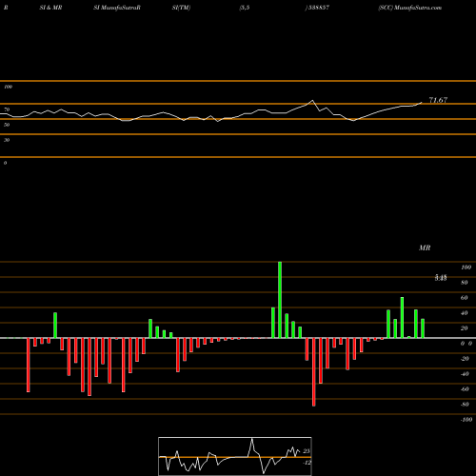Click the 23 value in the mini chart

pos(307,451)
